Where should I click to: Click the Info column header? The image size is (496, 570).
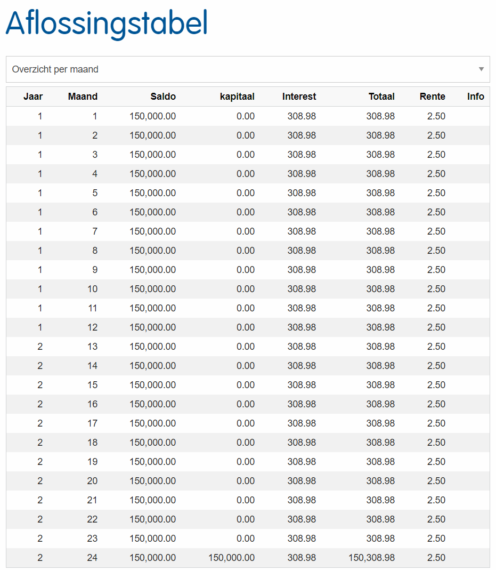pos(476,97)
